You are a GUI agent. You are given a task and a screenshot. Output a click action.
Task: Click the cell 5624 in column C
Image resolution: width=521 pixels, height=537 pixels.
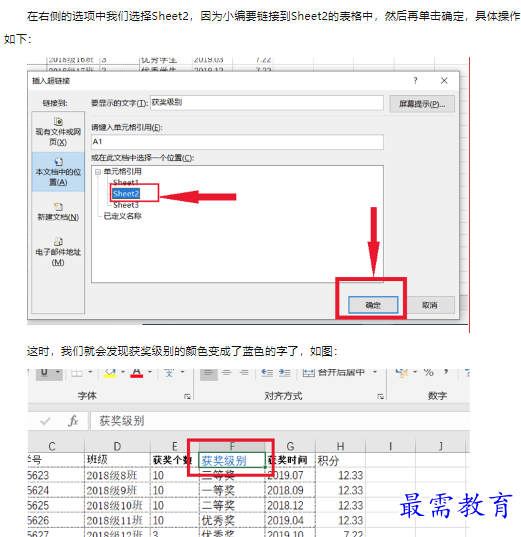(56, 490)
